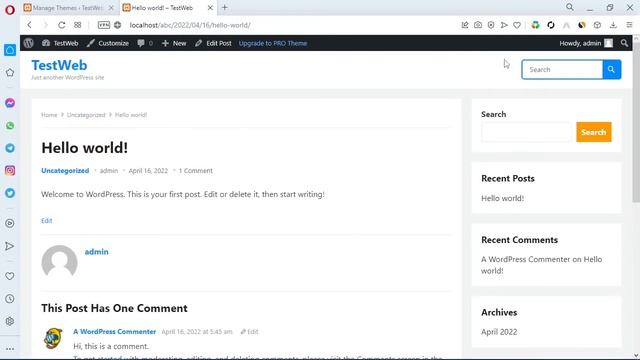
Task: Add page to bookmarks via heart icon
Action: coord(517,25)
